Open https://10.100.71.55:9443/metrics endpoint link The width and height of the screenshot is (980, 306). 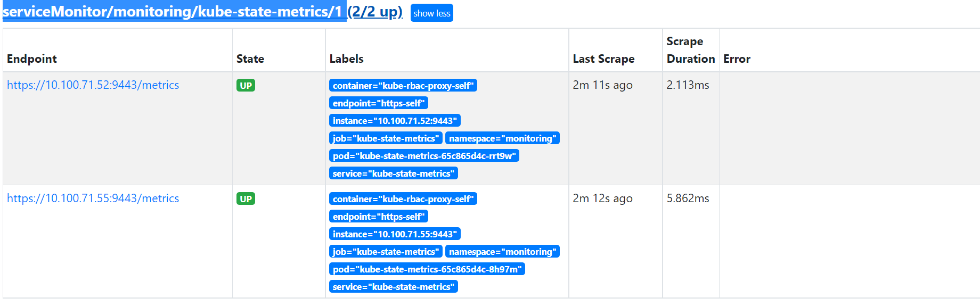[93, 199]
